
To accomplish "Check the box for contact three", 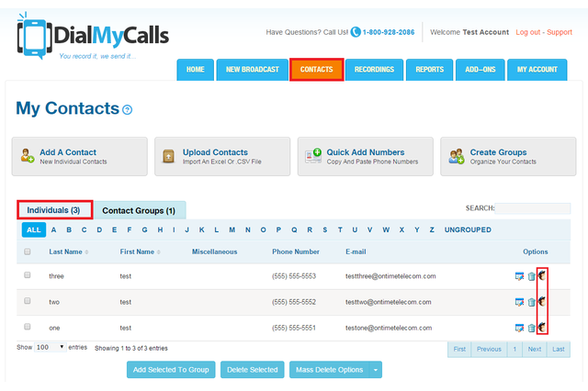I will [28, 275].
